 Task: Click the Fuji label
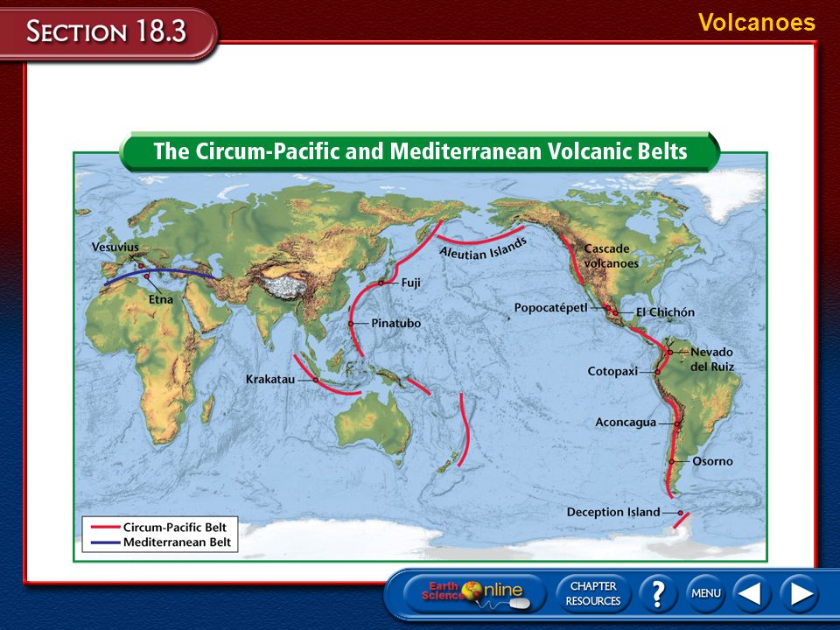click(x=411, y=283)
